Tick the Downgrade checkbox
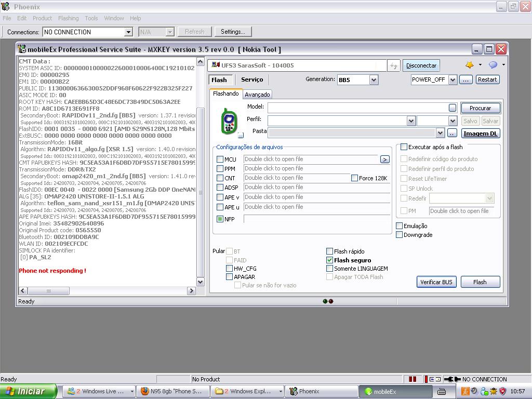The height and width of the screenshot is (399, 532). tap(400, 235)
